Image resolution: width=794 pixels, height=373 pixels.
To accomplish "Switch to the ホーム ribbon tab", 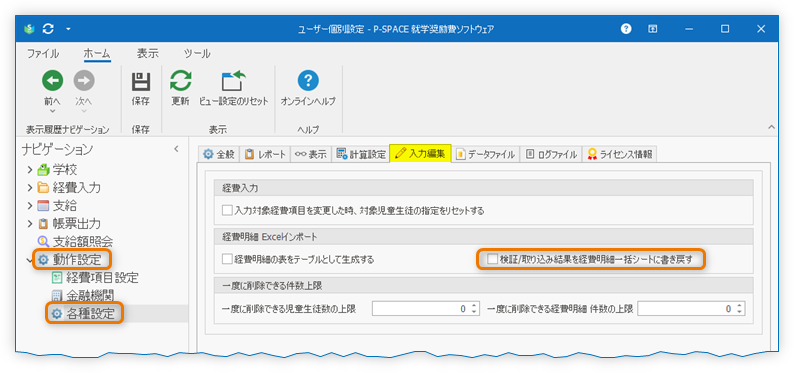I will click(97, 53).
